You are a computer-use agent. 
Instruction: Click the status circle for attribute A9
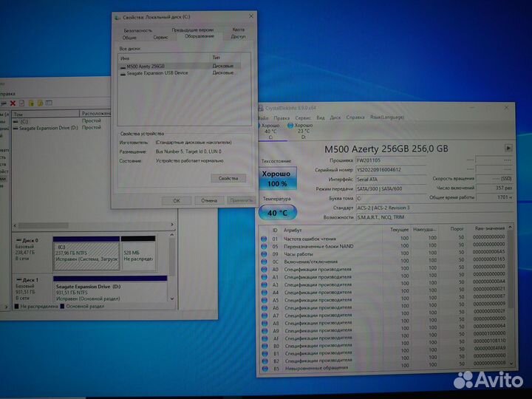pyautogui.click(x=265, y=331)
